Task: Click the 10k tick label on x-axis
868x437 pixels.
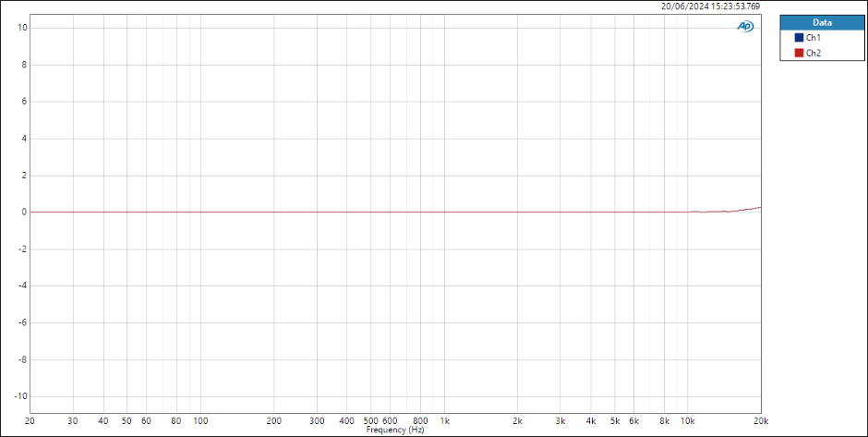Action: coord(687,421)
